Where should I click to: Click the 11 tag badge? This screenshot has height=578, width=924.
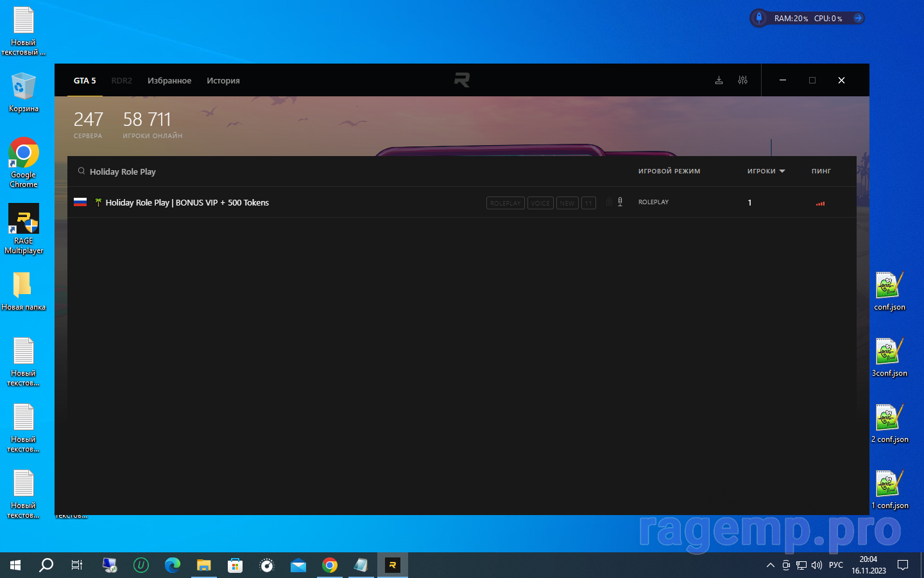(588, 203)
